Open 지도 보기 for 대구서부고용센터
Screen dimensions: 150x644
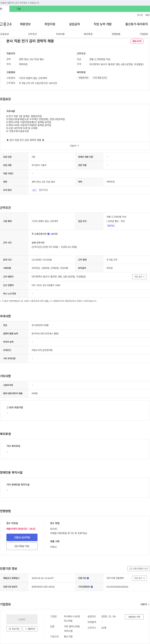pos(140,578)
